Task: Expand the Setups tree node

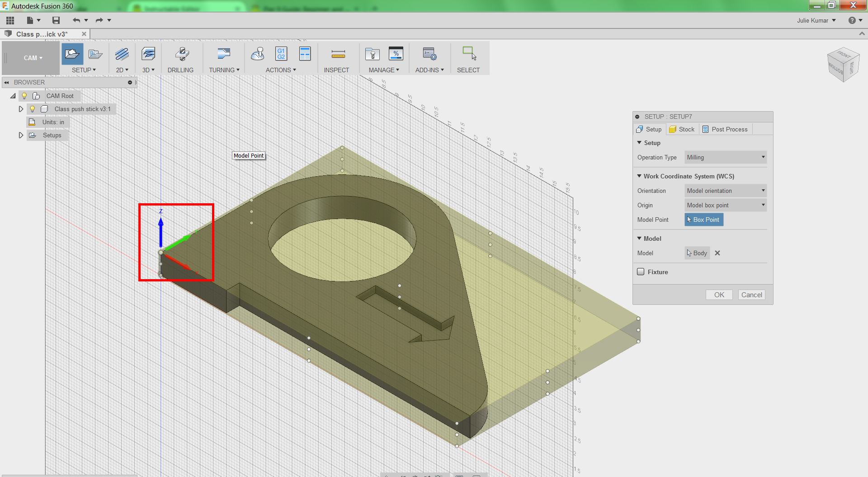Action: pos(21,135)
